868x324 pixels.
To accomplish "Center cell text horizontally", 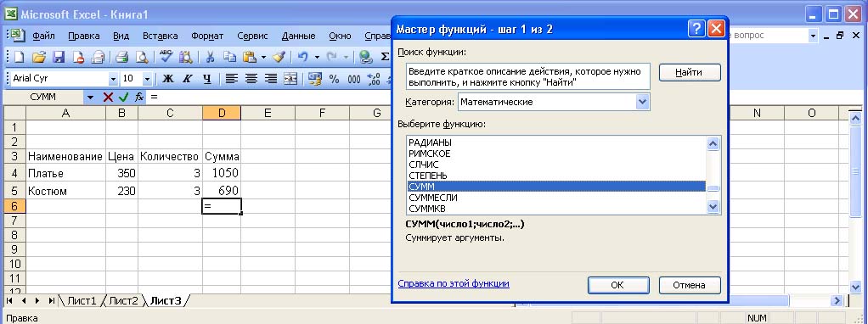I will click(251, 79).
